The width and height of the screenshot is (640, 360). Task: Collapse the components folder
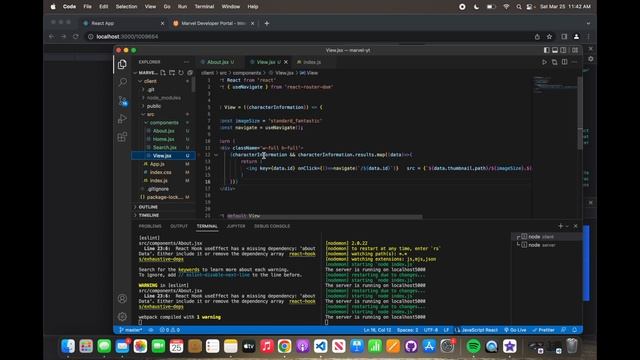[x=163, y=122]
